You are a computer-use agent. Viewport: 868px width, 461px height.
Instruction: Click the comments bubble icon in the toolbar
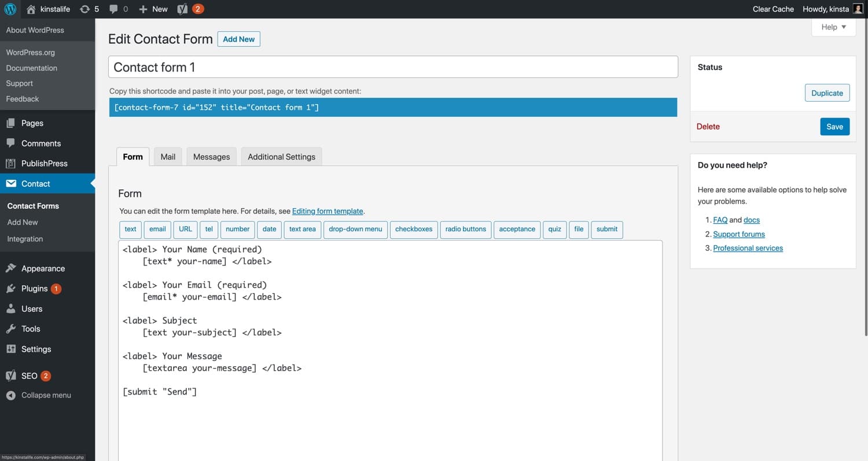click(x=113, y=9)
